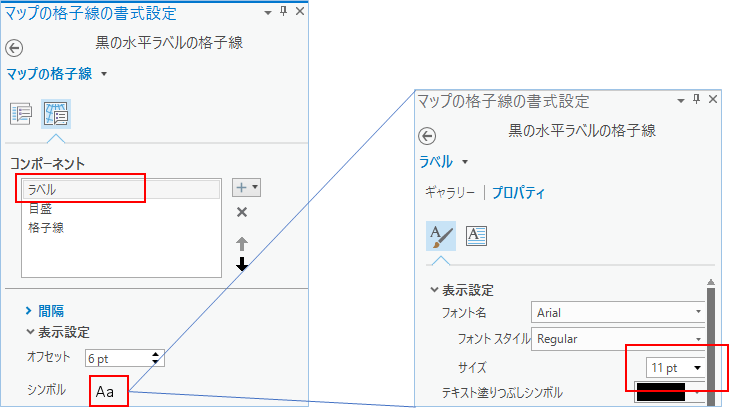Go back in right Label panel
The width and height of the screenshot is (729, 408).
pyautogui.click(x=427, y=136)
